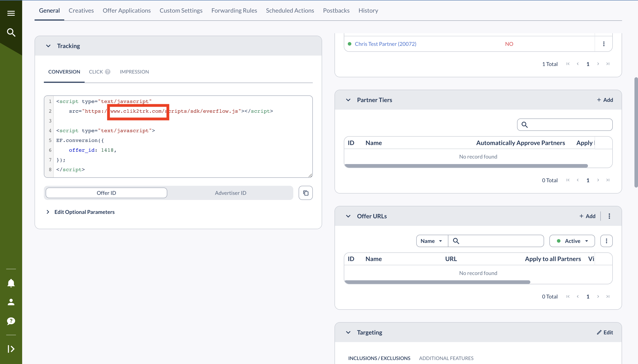This screenshot has height=364, width=638.
Task: Edit the Targeting settings
Action: (x=605, y=332)
